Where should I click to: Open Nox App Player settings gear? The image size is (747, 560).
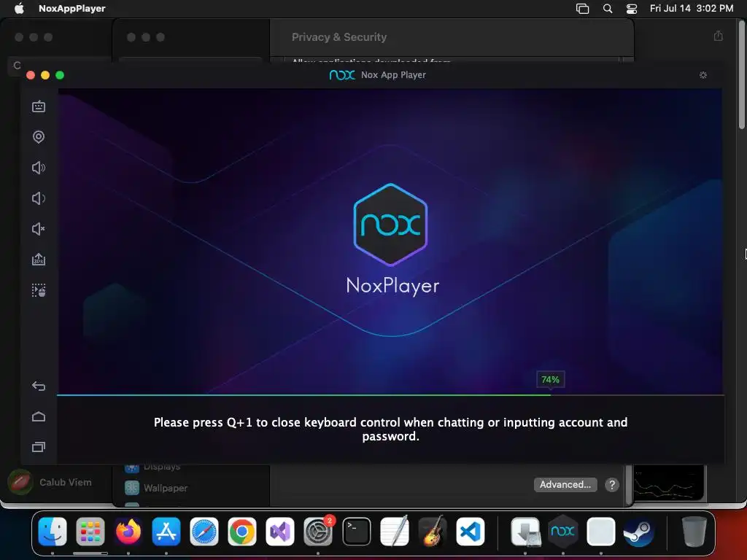(703, 75)
